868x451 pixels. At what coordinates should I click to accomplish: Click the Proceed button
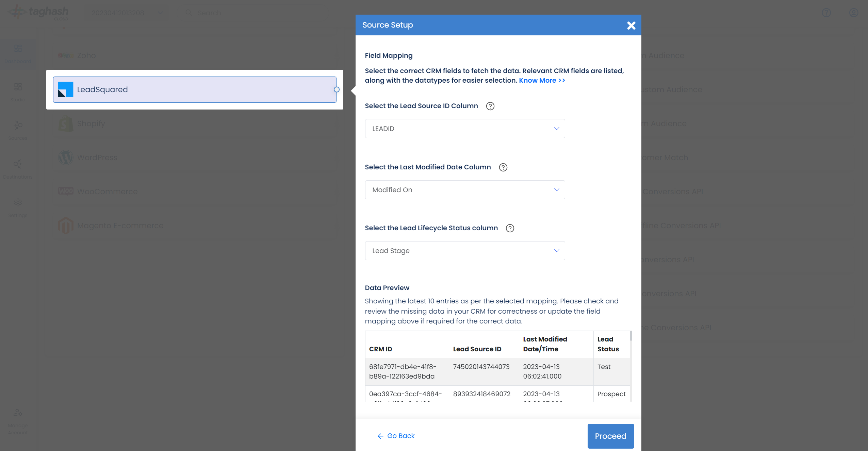click(x=610, y=436)
